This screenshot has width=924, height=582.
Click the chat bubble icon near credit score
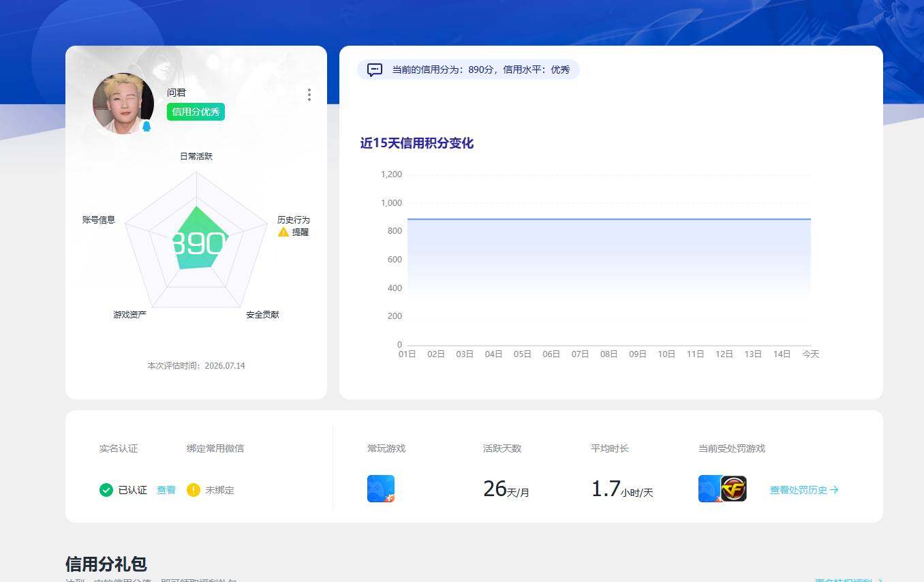click(x=375, y=70)
